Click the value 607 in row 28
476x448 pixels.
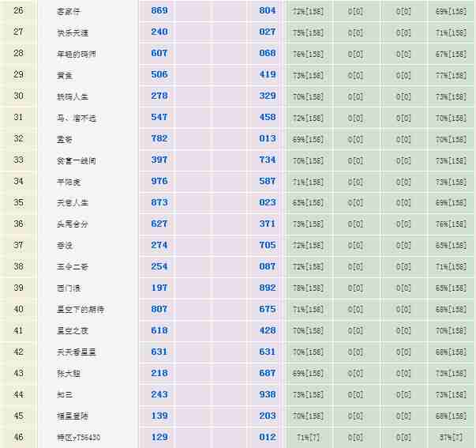159,54
